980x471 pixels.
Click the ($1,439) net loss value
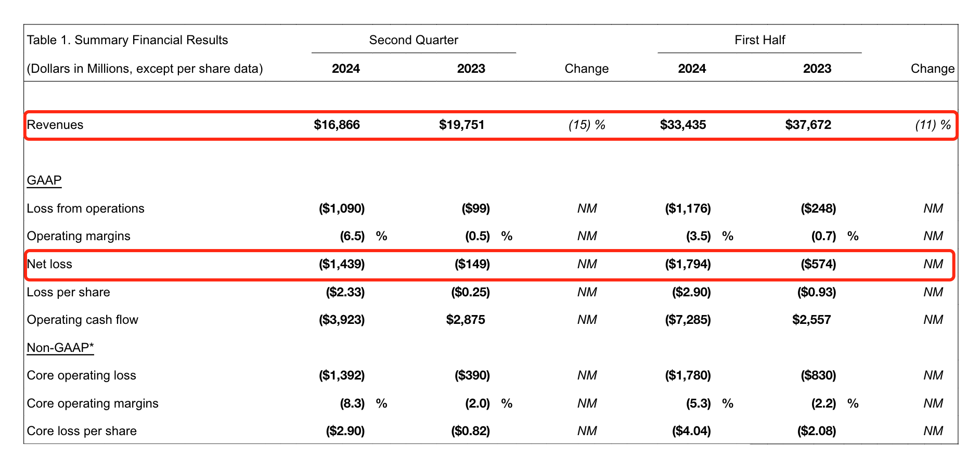pyautogui.click(x=342, y=264)
